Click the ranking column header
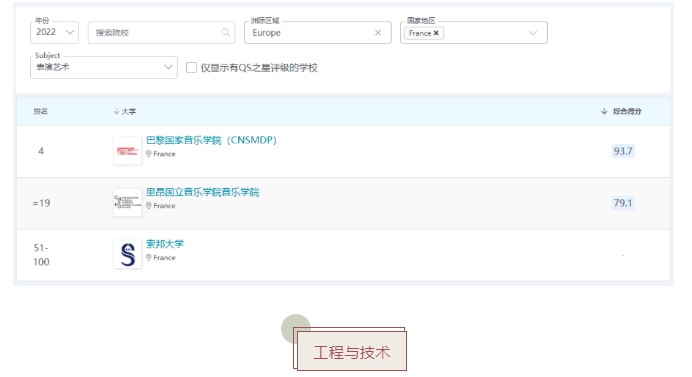The height and width of the screenshot is (377, 692). coord(41,111)
